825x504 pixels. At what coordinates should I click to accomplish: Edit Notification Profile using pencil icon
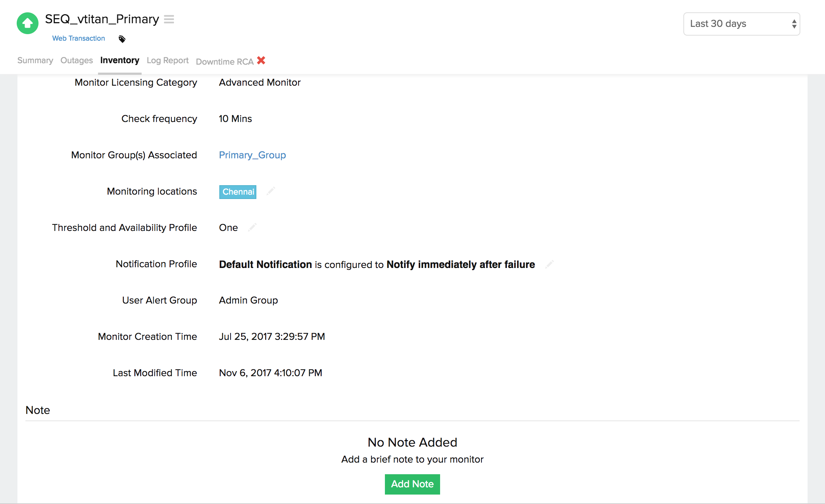549,264
